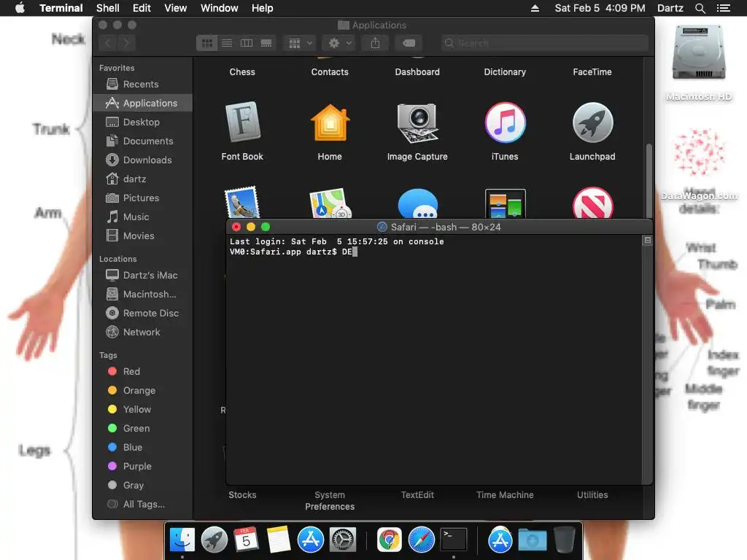The image size is (747, 560).
Task: Open Notification Center from menu bar
Action: (723, 8)
